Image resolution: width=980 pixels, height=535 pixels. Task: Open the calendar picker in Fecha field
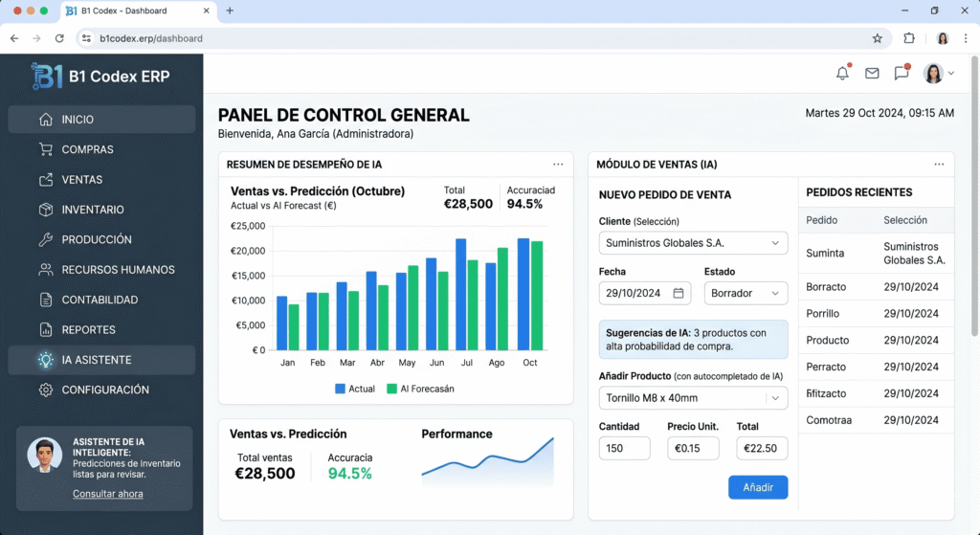pos(679,293)
